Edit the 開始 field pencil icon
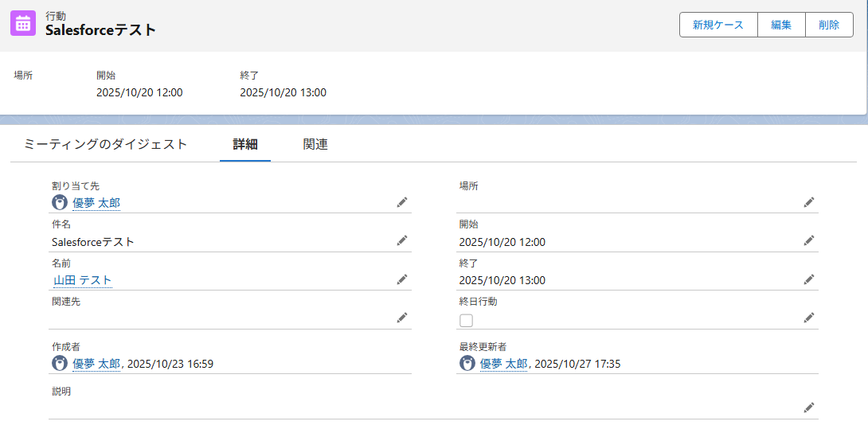Viewport: 868px width, 433px height. click(809, 240)
